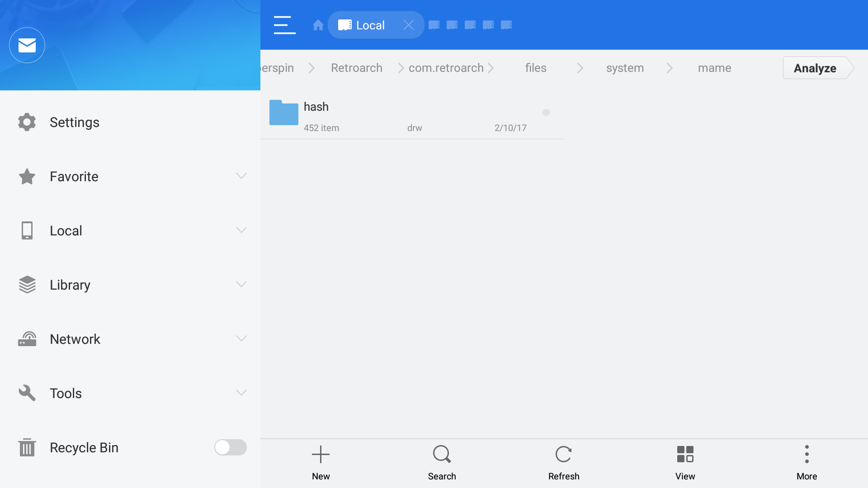
Task: Enable the Recycle Bin toggle
Action: pos(230,447)
